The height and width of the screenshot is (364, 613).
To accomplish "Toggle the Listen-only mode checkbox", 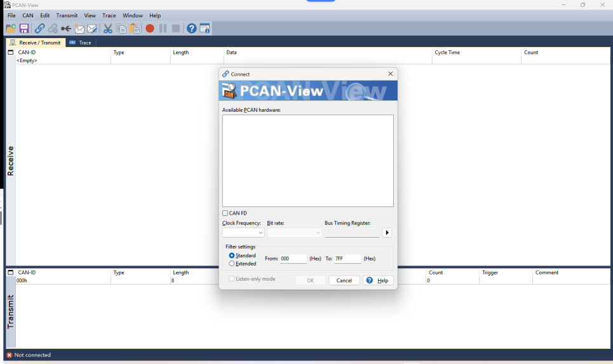I will [232, 279].
